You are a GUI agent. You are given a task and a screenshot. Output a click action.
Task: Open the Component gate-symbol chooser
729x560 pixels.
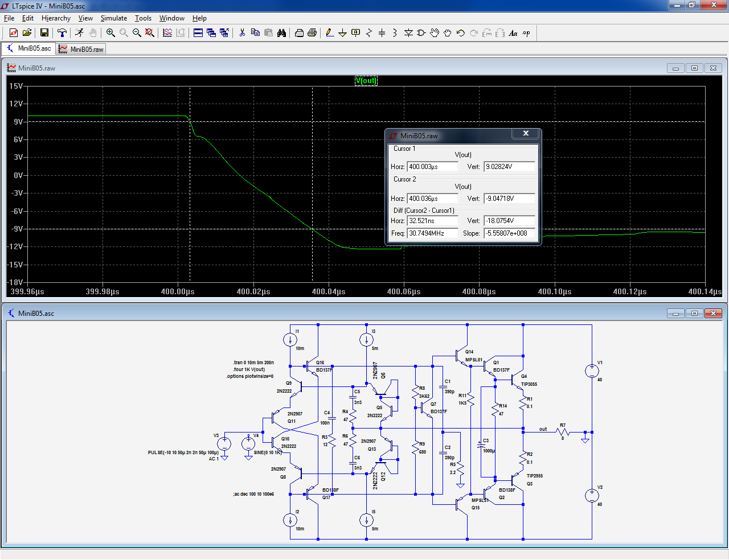421,33
